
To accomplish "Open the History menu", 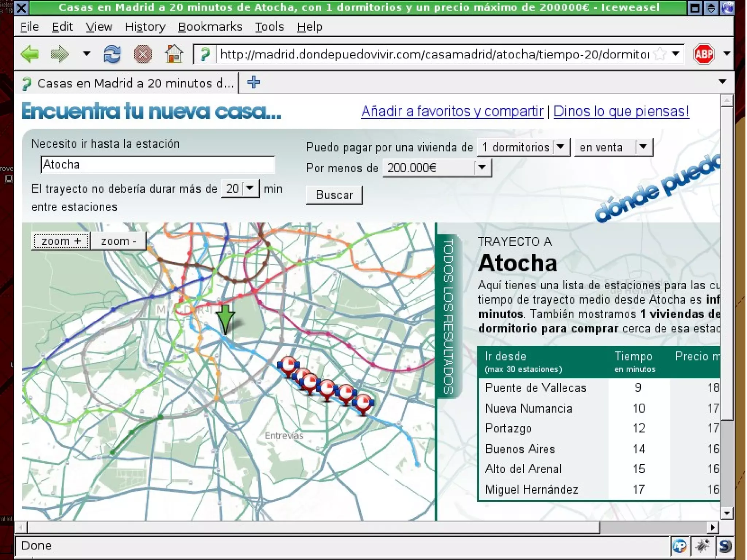I will [x=145, y=27].
